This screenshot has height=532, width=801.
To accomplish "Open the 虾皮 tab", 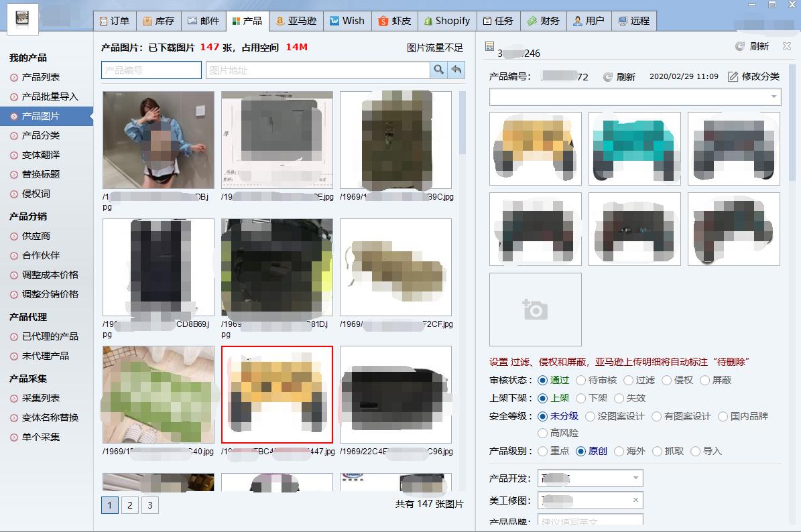I will [x=395, y=21].
